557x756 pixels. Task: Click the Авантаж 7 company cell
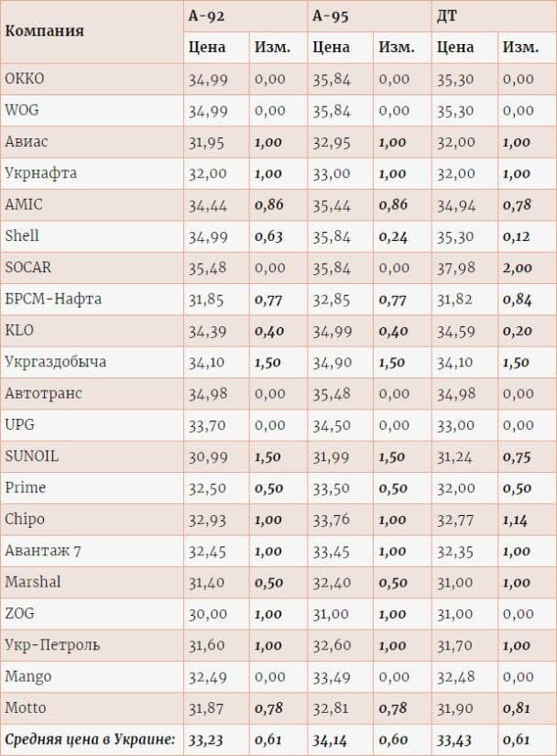[43, 551]
